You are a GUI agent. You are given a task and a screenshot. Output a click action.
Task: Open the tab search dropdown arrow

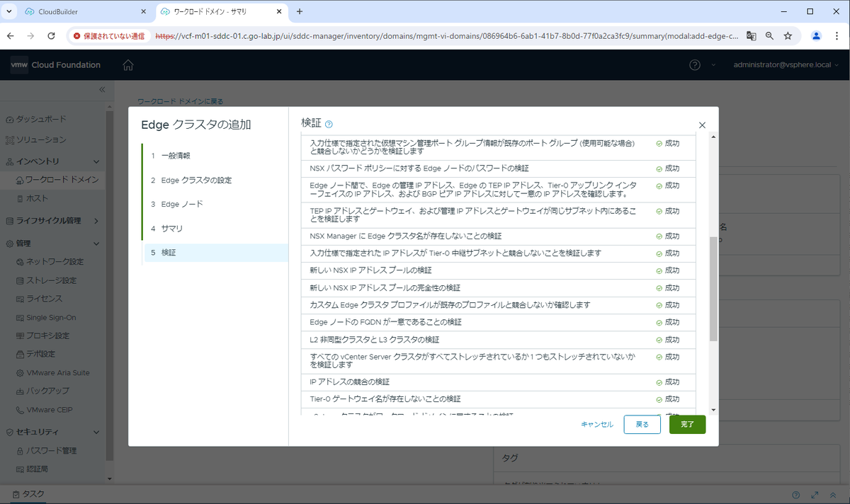(9, 11)
